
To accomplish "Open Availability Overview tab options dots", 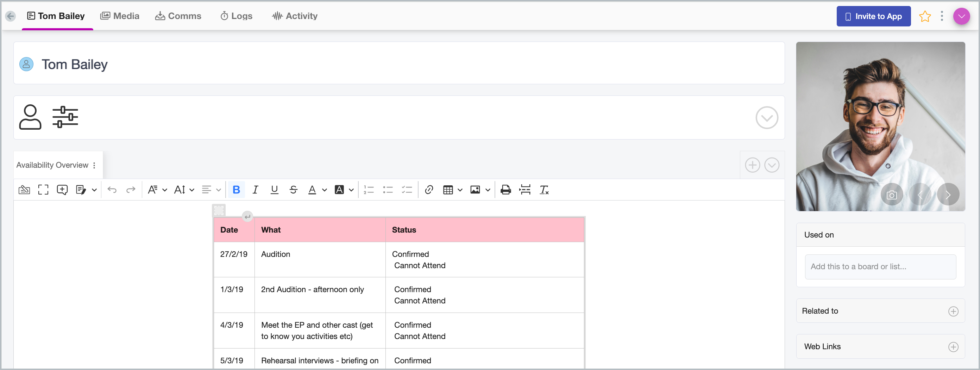I will pos(94,165).
